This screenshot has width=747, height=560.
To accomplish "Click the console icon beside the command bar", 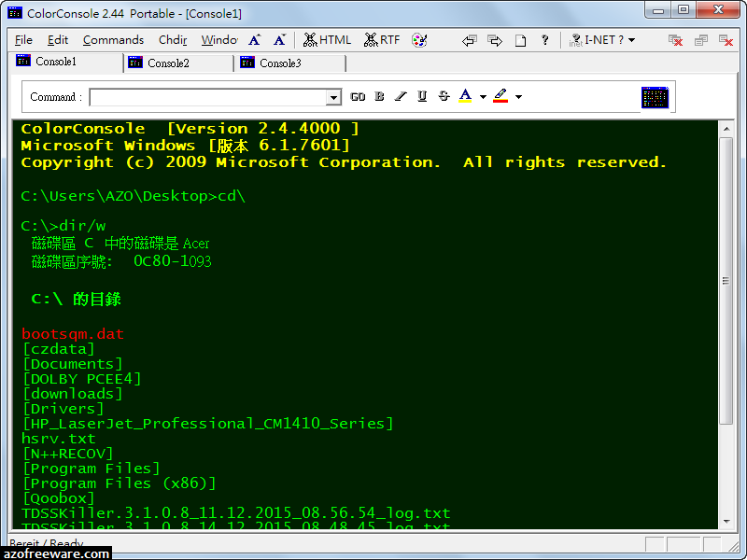I will [x=655, y=97].
